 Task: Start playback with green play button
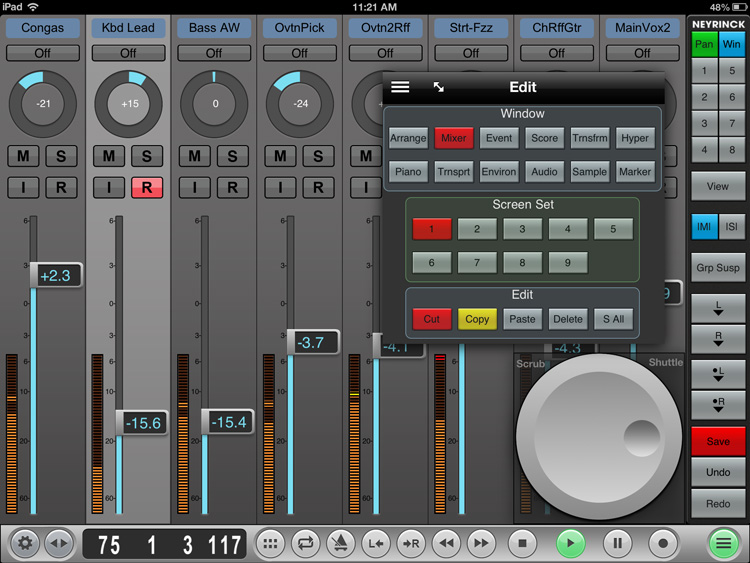click(571, 543)
